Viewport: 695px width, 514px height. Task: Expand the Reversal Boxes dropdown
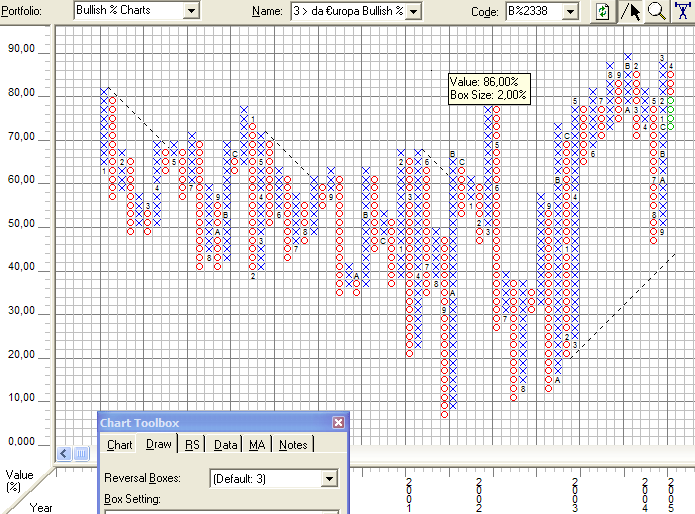coord(329,479)
